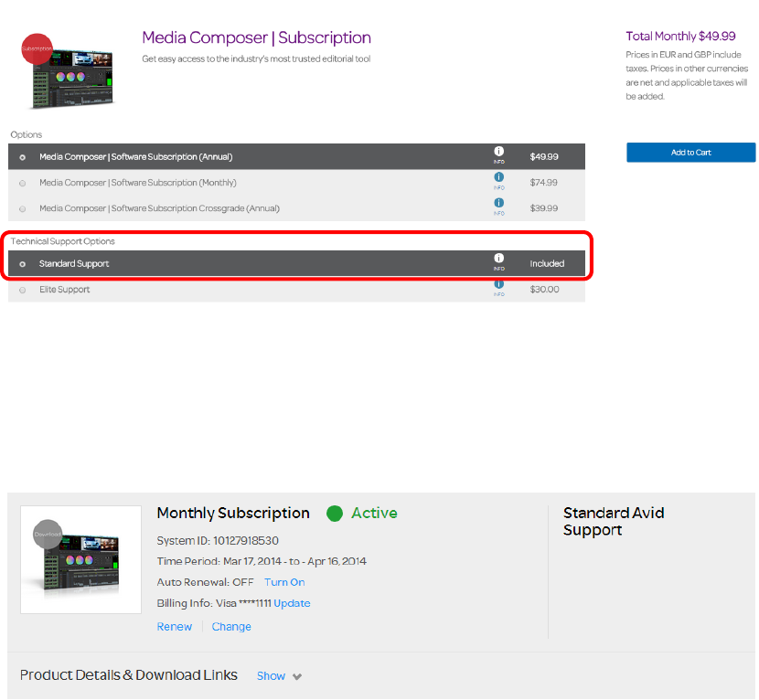Click the Included label for Standard Support
The height and width of the screenshot is (700, 759).
tap(547, 264)
